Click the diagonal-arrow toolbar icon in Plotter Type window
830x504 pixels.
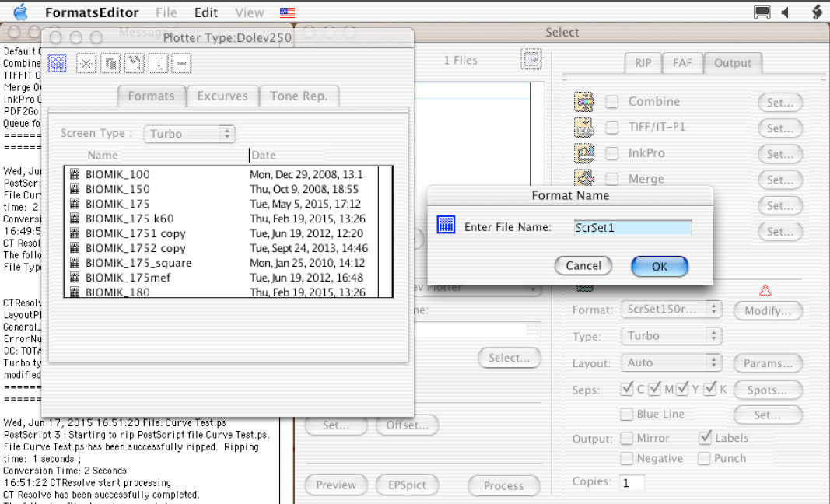(x=135, y=64)
